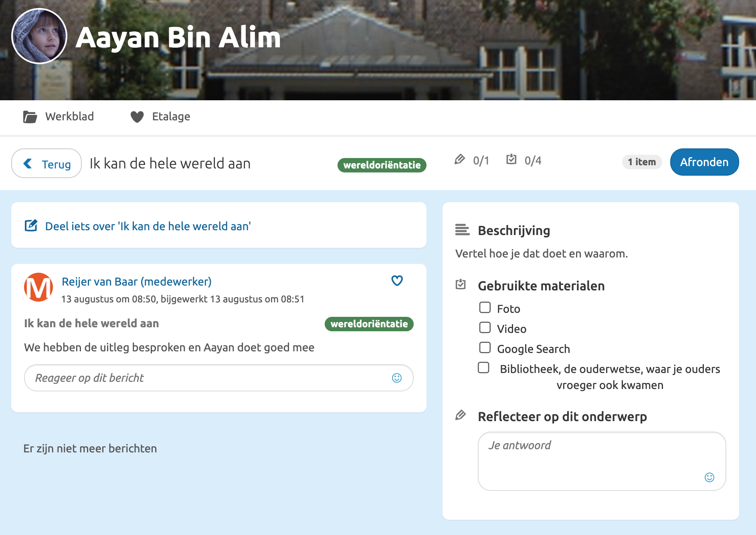Check the Google Search checkbox
Screen dimensions: 756x535
click(485, 347)
